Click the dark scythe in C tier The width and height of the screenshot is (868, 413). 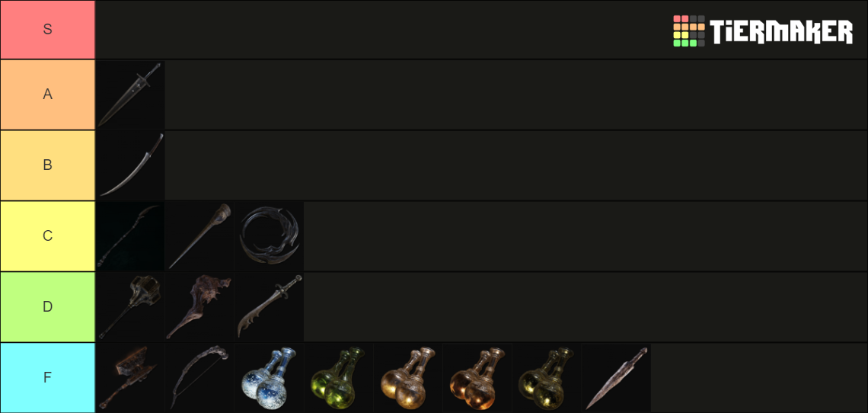pyautogui.click(x=131, y=236)
